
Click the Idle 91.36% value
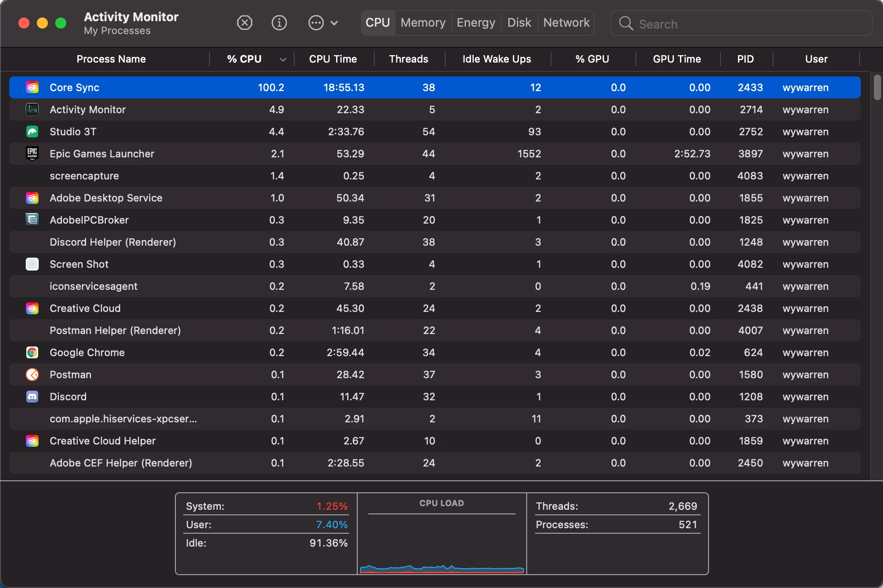(328, 543)
